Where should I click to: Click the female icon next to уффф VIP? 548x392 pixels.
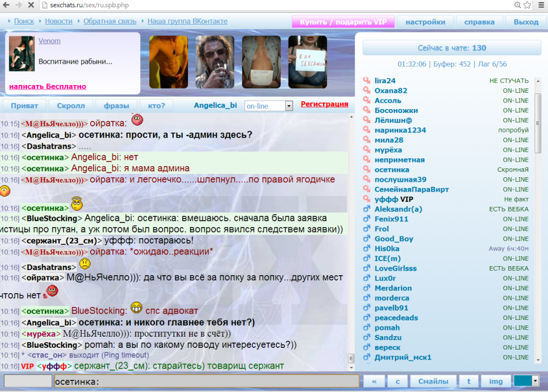click(367, 199)
